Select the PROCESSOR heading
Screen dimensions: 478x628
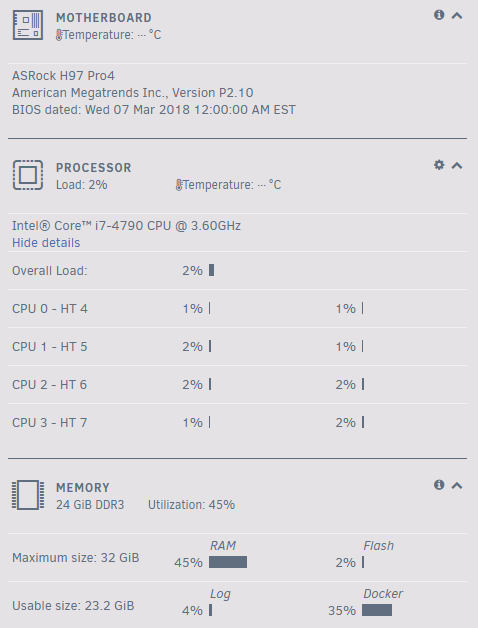tap(94, 167)
